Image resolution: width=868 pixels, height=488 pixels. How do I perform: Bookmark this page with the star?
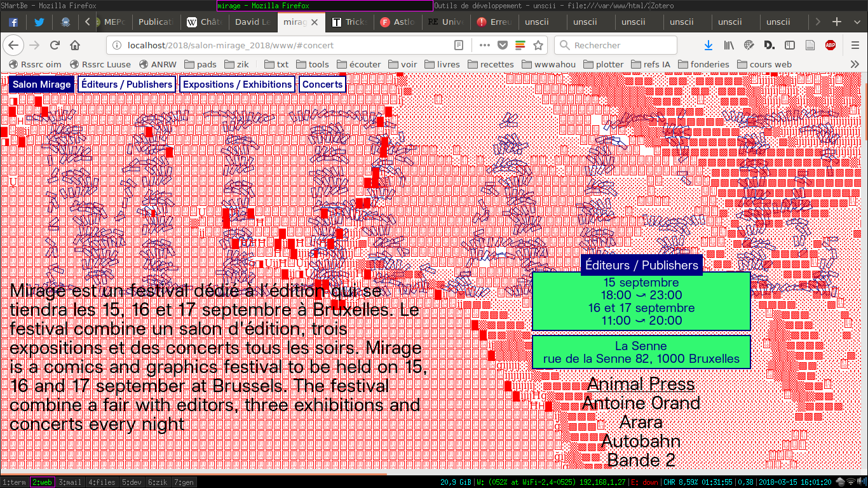[x=538, y=45]
